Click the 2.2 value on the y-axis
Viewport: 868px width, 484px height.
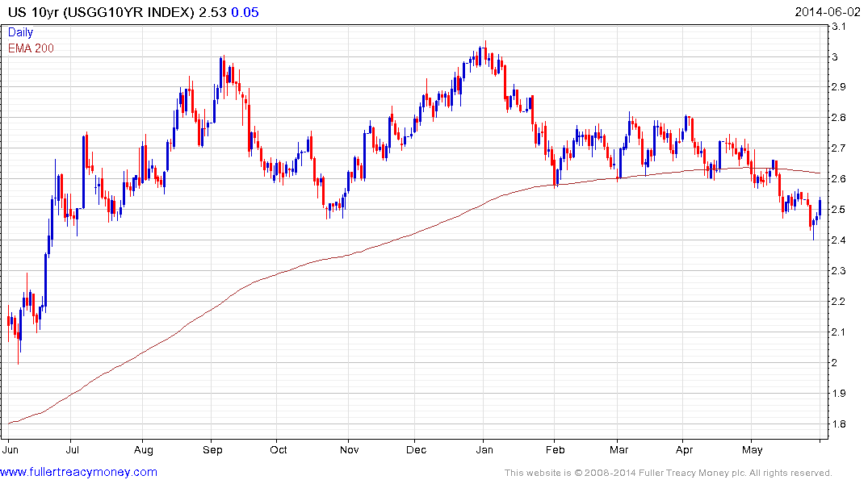click(x=839, y=302)
